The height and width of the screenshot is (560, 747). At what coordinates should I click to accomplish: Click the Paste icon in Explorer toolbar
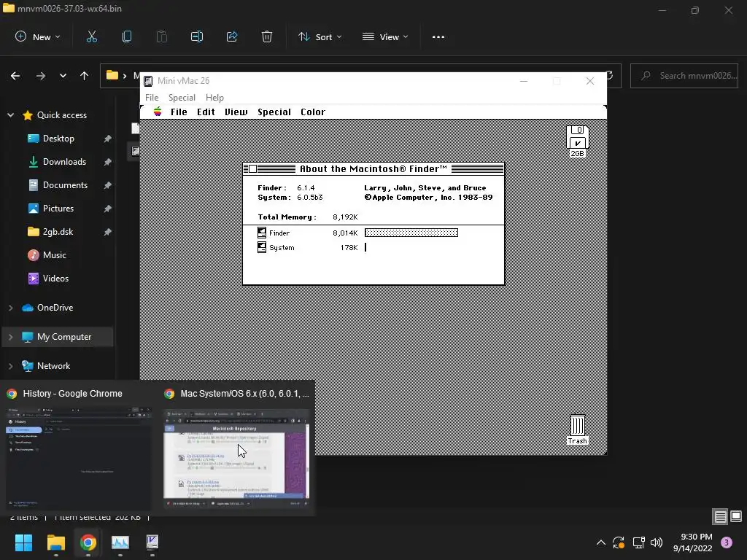pyautogui.click(x=161, y=36)
